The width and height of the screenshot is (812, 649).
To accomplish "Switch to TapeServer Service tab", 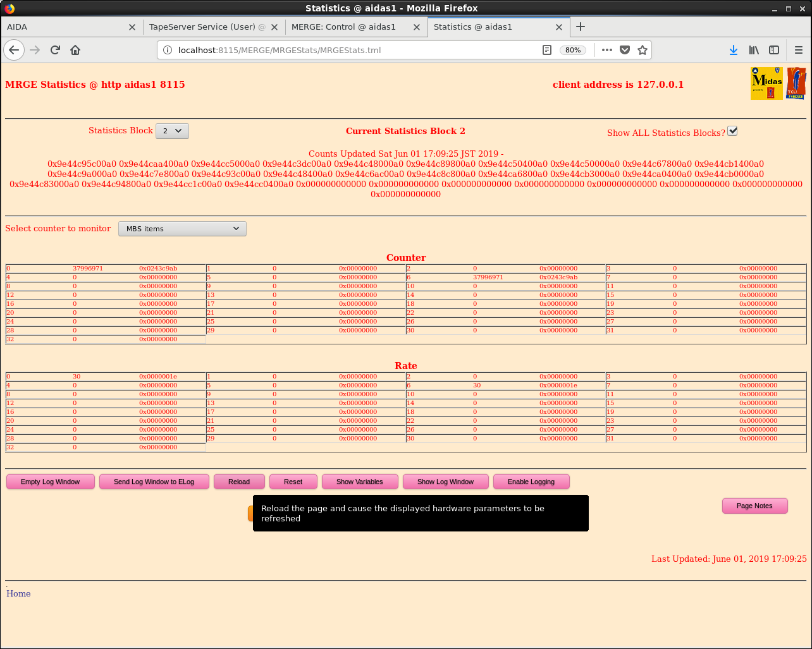I will click(x=202, y=27).
